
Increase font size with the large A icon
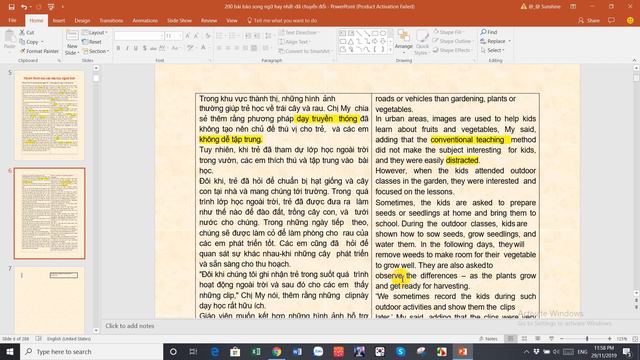[188, 36]
